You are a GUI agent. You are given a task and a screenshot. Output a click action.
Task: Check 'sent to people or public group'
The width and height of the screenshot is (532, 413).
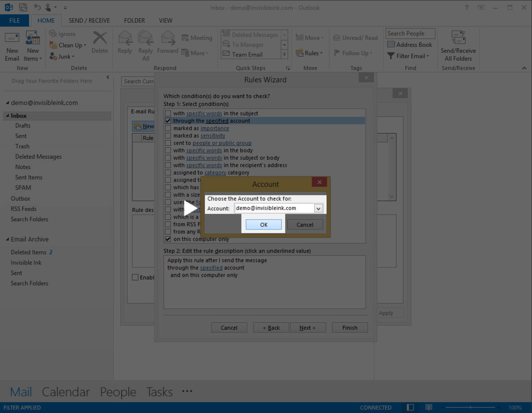[168, 143]
